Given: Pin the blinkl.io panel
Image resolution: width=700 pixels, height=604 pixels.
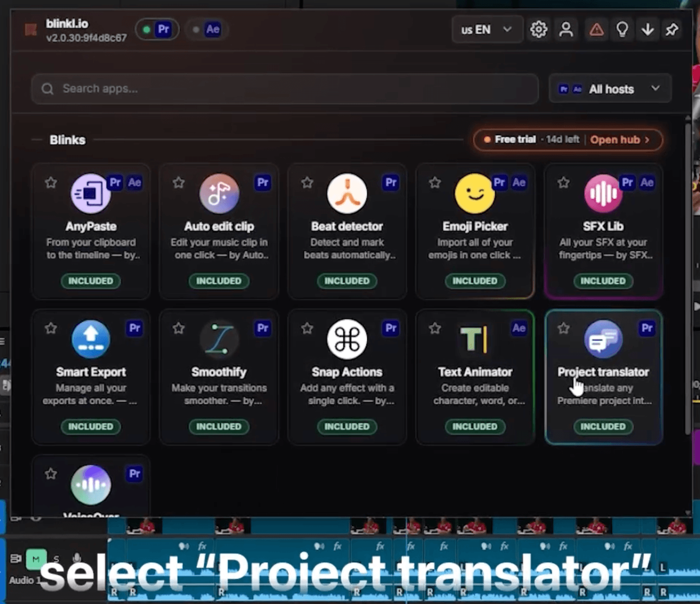Looking at the screenshot, I should pyautogui.click(x=672, y=30).
